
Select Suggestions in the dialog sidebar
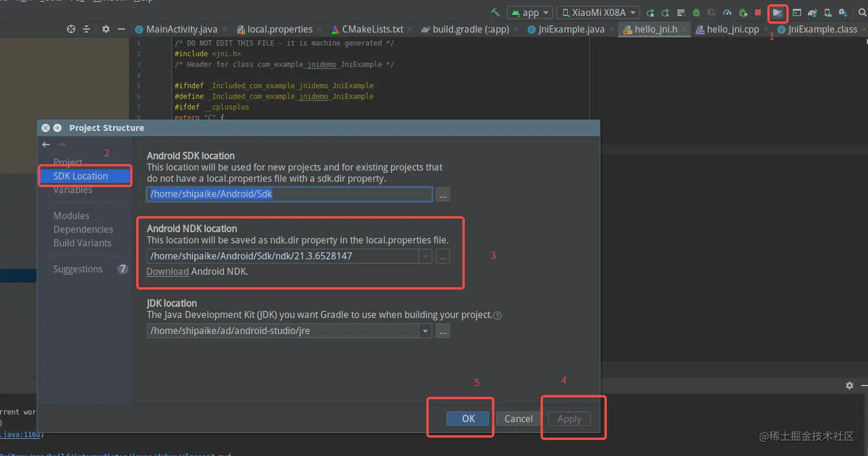click(x=78, y=269)
